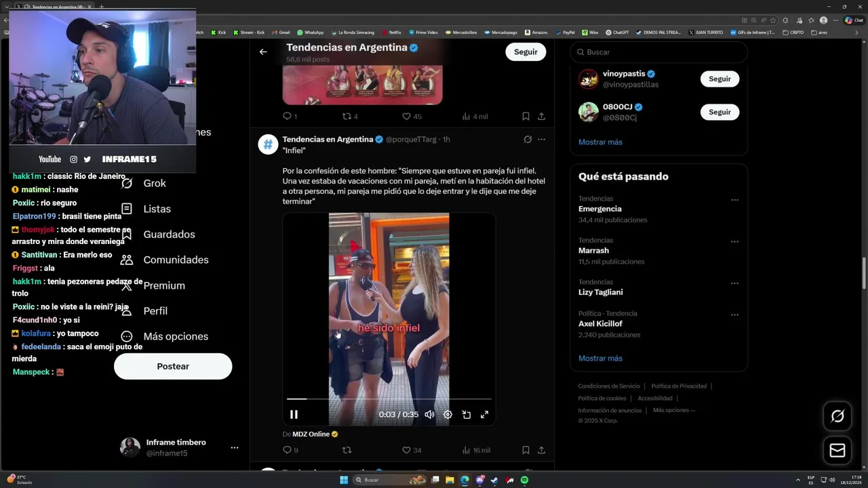The width and height of the screenshot is (868, 488).
Task: Open more options for Marrash trend
Action: 734,241
